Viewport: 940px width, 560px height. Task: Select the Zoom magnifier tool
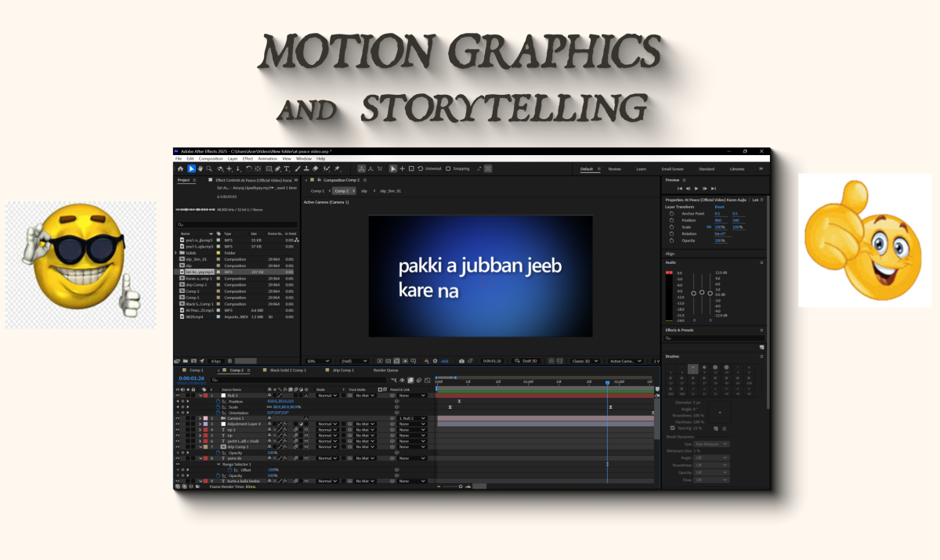tap(209, 168)
